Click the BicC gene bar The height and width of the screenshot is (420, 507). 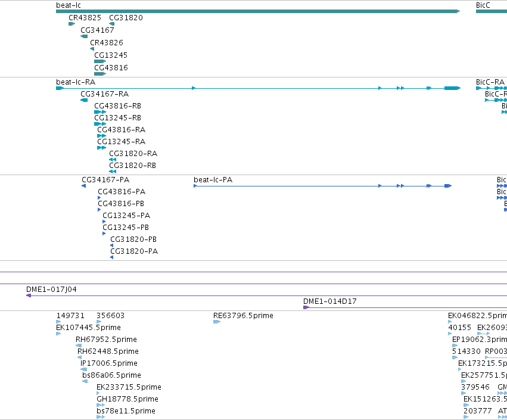(x=492, y=11)
